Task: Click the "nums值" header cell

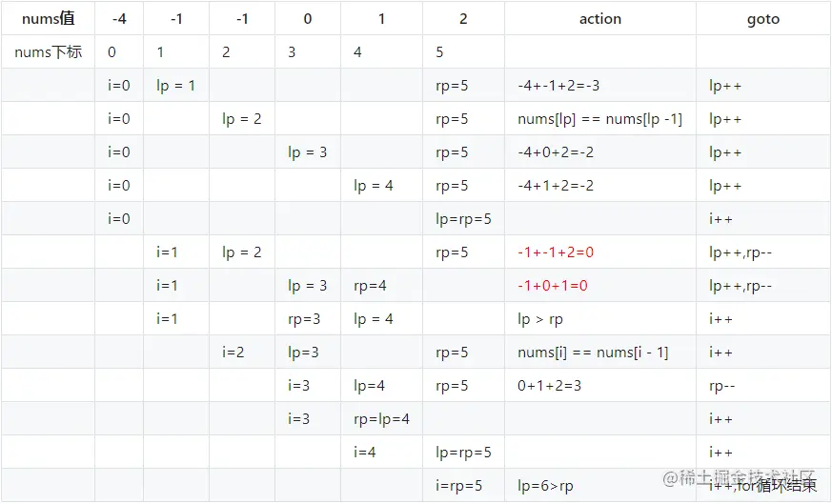Action: [48, 19]
